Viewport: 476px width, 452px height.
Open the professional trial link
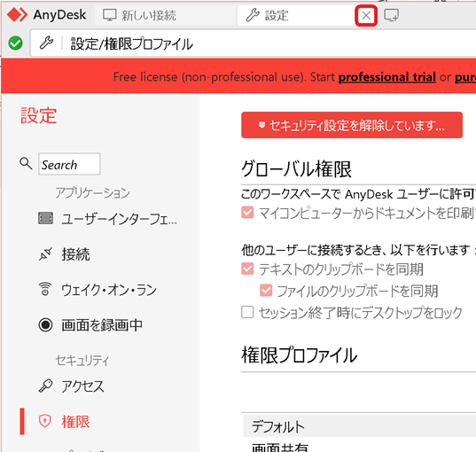(387, 77)
